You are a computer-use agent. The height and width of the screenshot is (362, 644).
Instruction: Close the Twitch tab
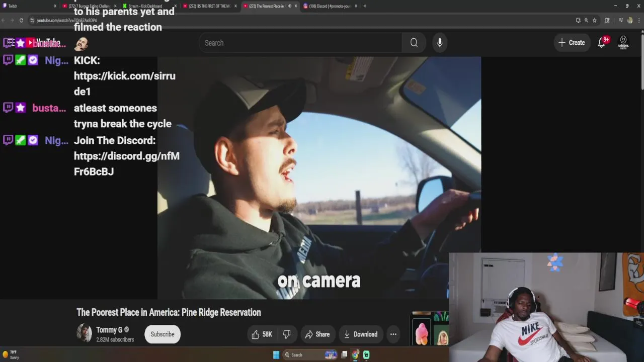tap(55, 6)
